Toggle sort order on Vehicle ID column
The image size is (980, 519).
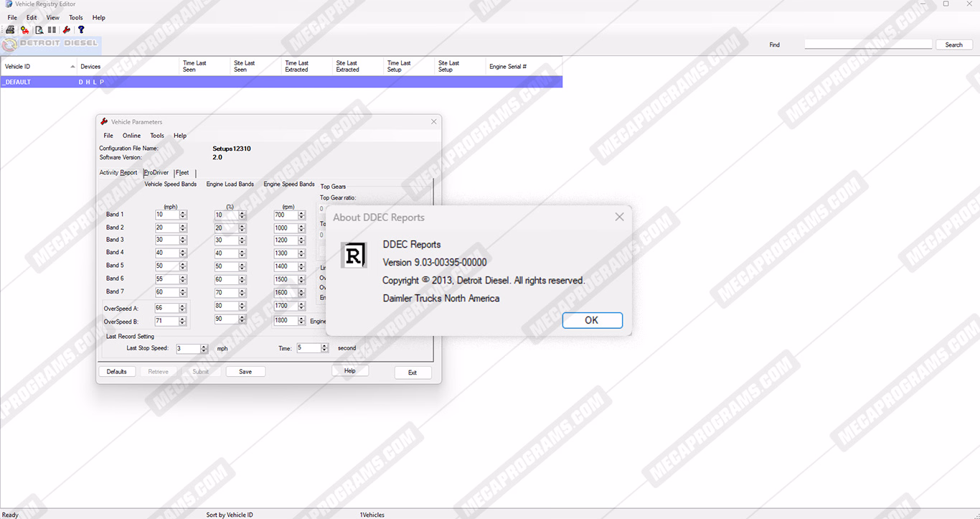click(39, 67)
